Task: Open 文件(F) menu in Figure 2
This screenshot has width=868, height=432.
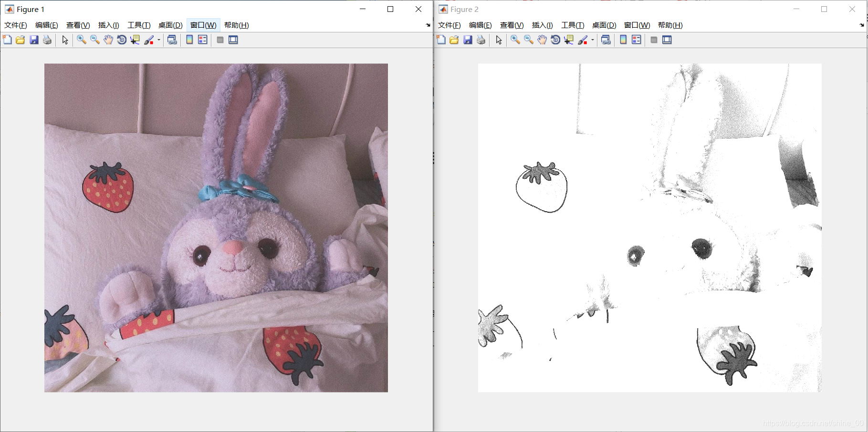Action: [x=450, y=25]
